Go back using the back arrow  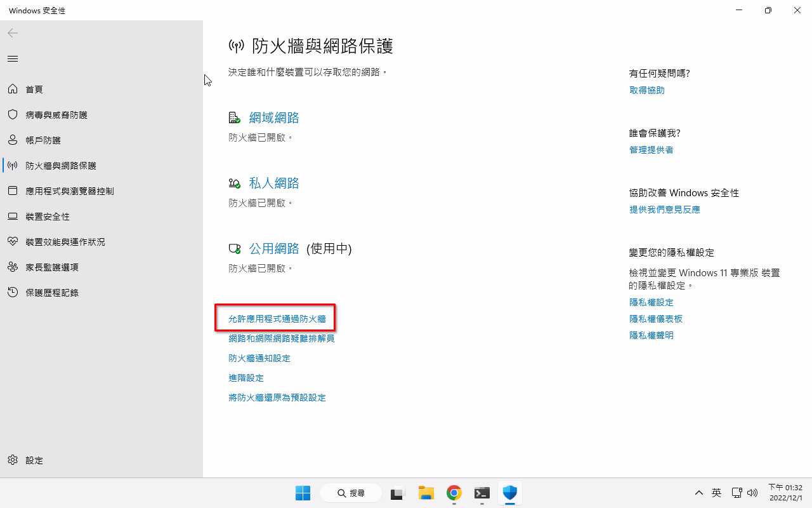click(x=13, y=33)
